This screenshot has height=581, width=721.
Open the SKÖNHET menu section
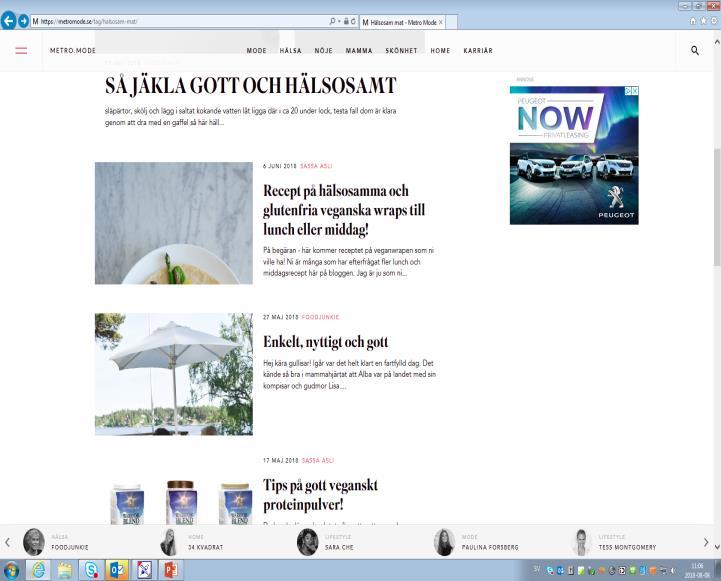point(401,51)
